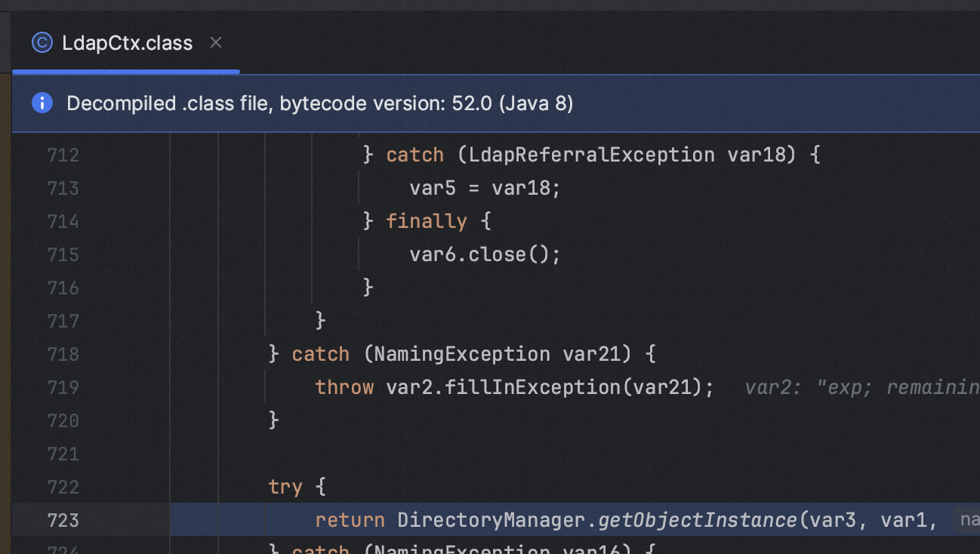This screenshot has height=554, width=980.
Task: Click the 'return' keyword on line 723
Action: (350, 520)
